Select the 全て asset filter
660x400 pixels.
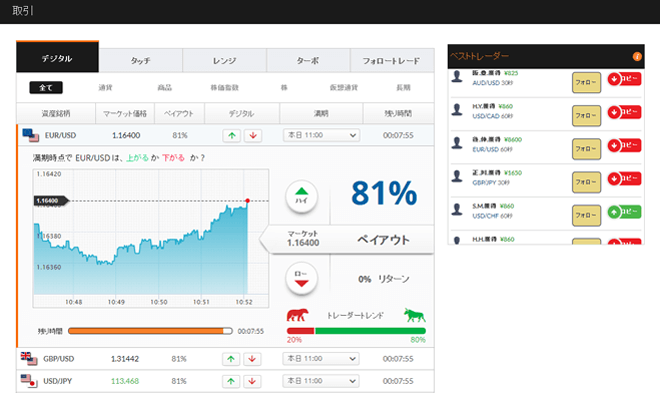(x=46, y=88)
